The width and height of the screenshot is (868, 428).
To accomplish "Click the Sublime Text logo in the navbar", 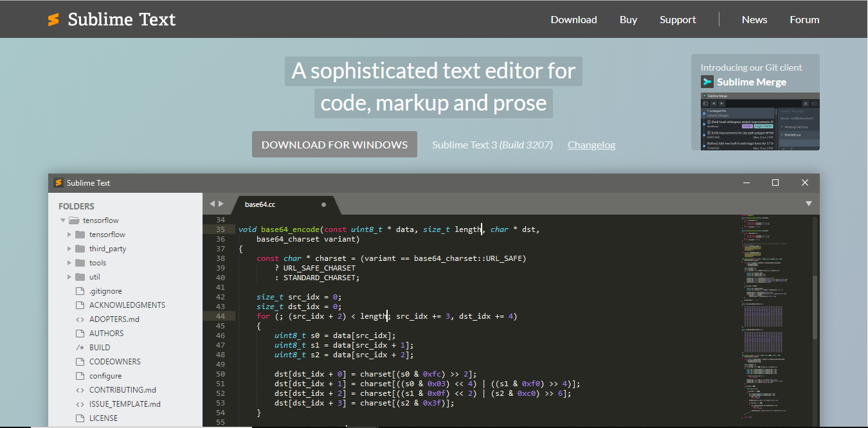I will click(54, 19).
